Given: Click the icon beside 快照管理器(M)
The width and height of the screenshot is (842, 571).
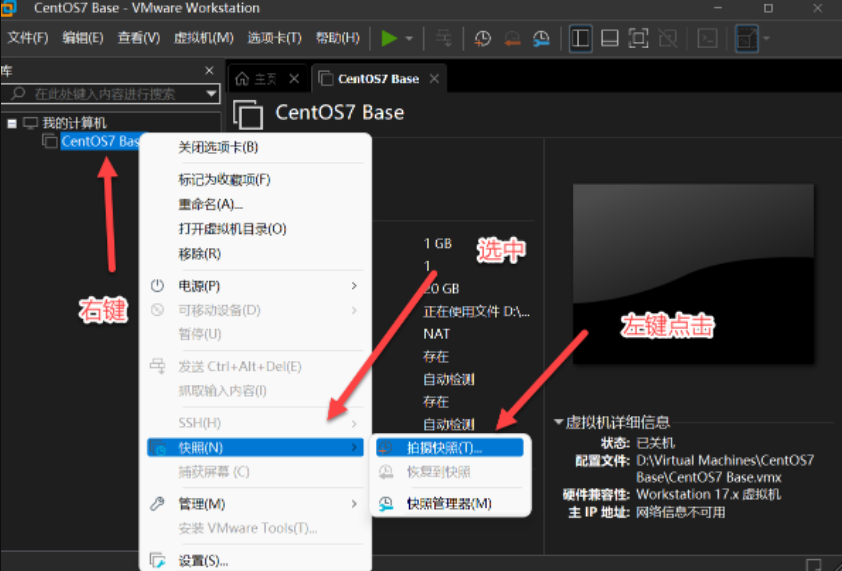Looking at the screenshot, I should click(x=386, y=504).
